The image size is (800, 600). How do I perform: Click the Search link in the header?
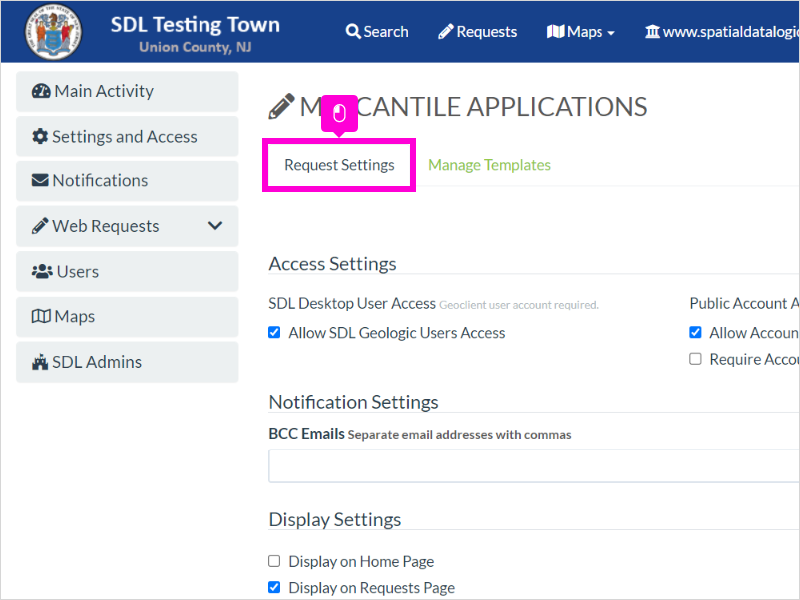point(377,32)
